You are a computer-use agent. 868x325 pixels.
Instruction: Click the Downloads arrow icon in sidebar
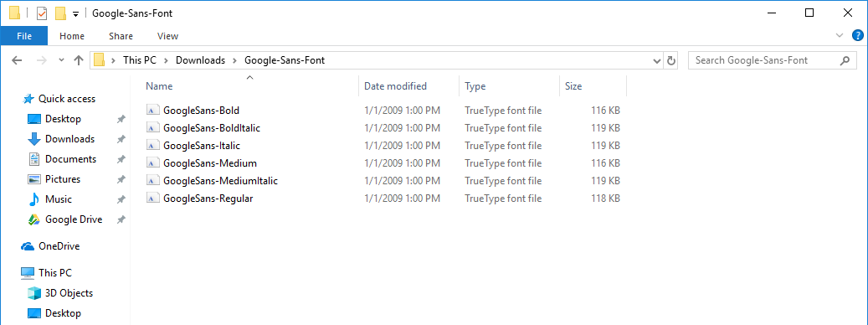(x=34, y=139)
